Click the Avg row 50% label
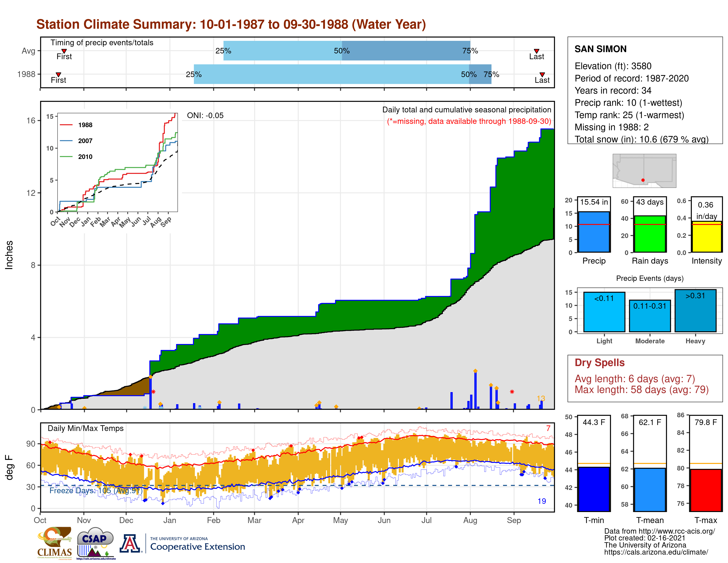The image size is (728, 563). (x=342, y=51)
